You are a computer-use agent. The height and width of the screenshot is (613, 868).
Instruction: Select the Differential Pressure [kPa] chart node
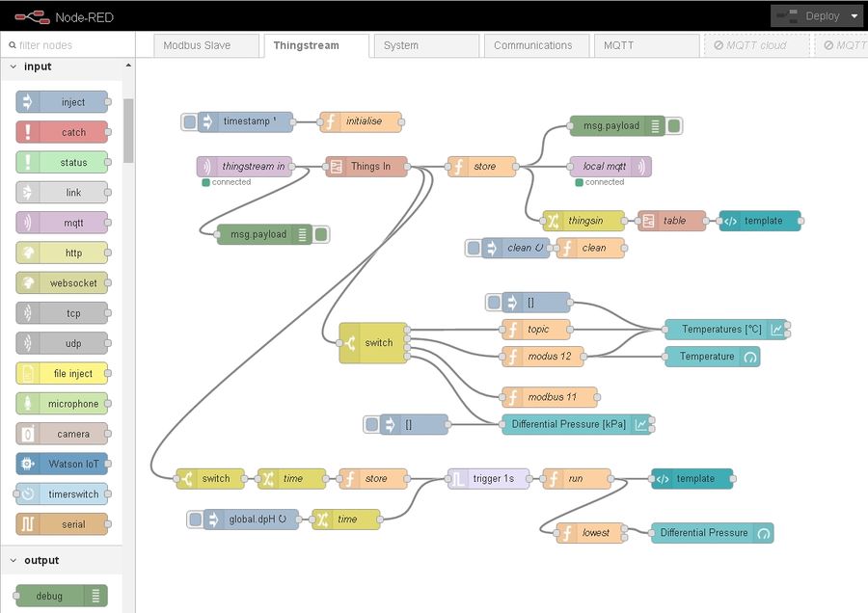(577, 424)
